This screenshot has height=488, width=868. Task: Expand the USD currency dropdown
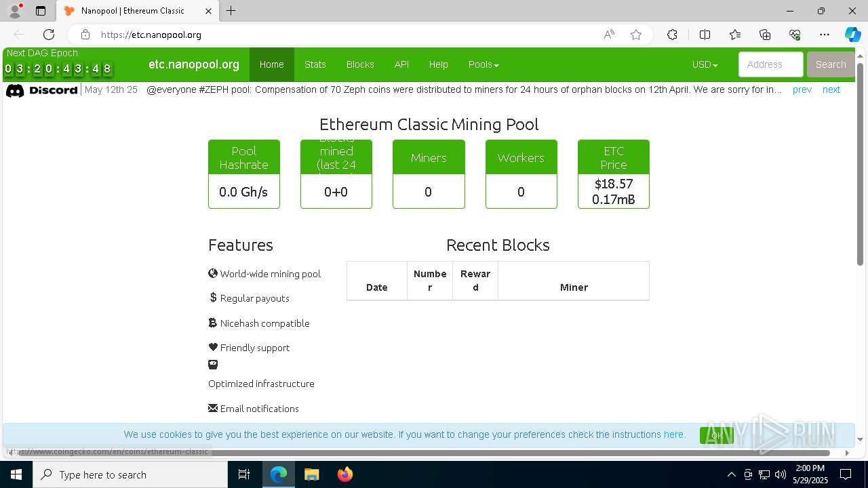(x=705, y=64)
